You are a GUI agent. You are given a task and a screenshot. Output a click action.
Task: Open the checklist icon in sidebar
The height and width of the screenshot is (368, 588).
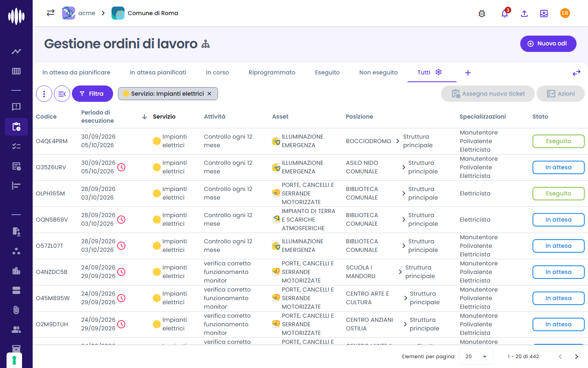click(16, 146)
